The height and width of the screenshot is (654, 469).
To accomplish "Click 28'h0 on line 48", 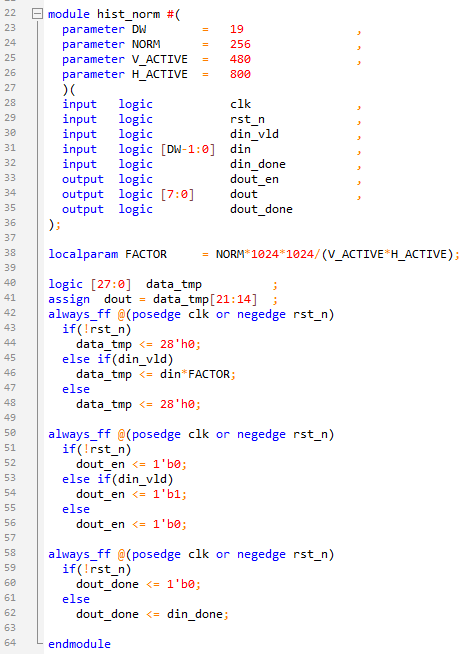I will pos(177,405).
